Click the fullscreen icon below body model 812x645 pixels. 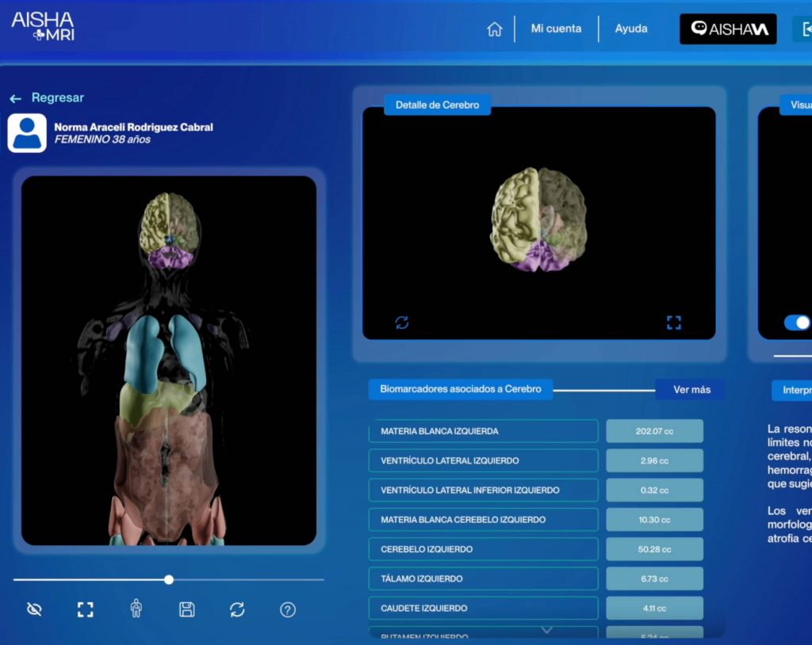tap(85, 609)
